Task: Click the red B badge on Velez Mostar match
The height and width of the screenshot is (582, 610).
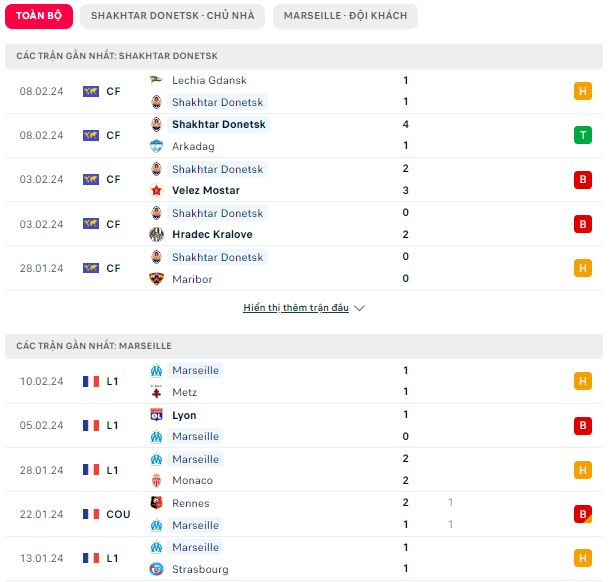Action: (582, 180)
